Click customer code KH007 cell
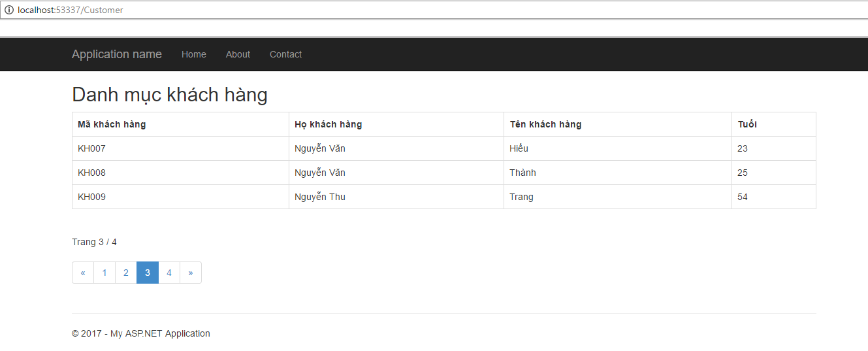This screenshot has height=351, width=868. [180, 148]
